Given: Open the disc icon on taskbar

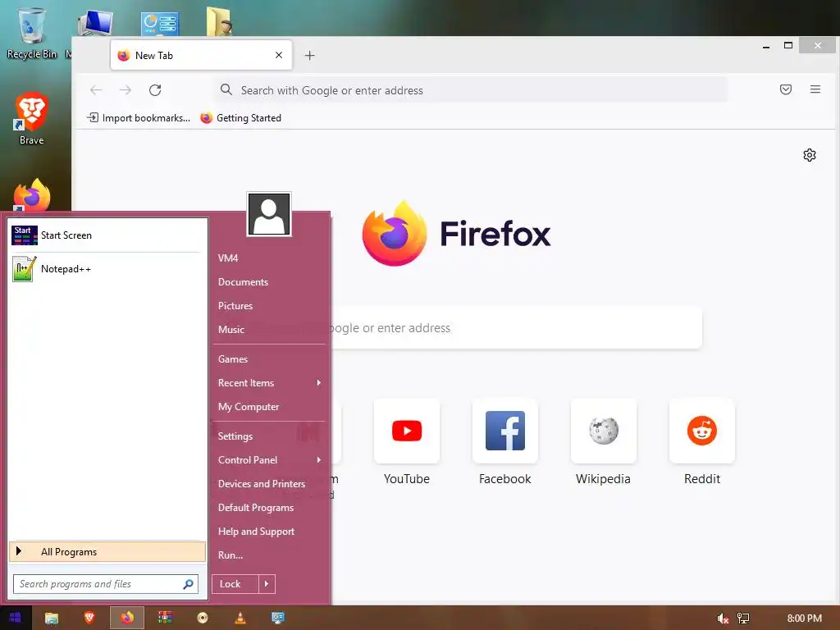Looking at the screenshot, I should (203, 619).
